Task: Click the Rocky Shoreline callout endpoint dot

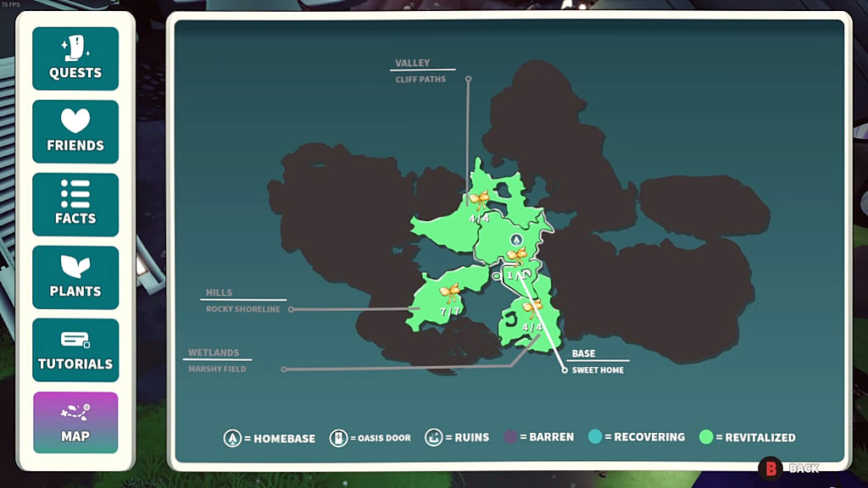Action: (x=292, y=309)
